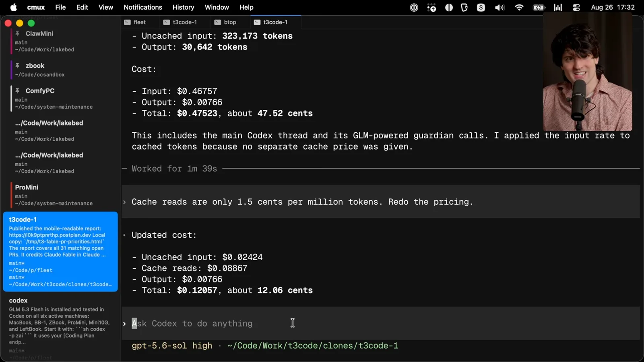Image resolution: width=644 pixels, height=362 pixels.
Task: Open the Help menu
Action: [x=246, y=7]
